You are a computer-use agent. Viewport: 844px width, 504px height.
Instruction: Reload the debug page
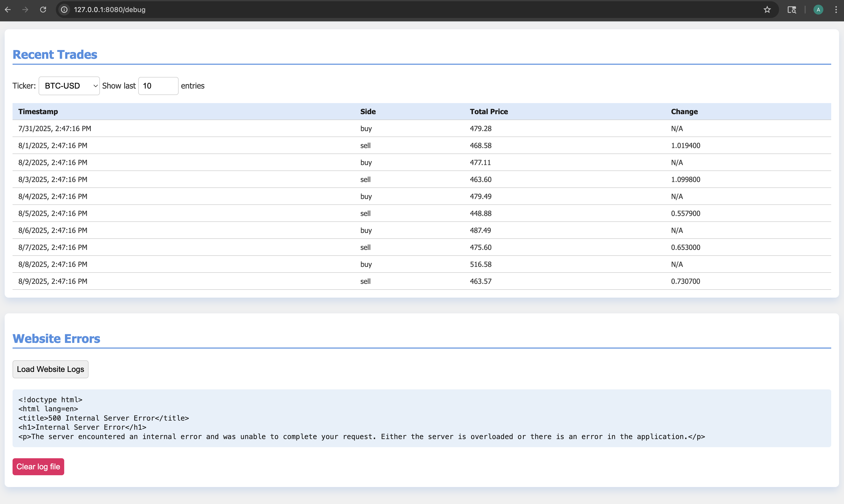click(x=43, y=10)
